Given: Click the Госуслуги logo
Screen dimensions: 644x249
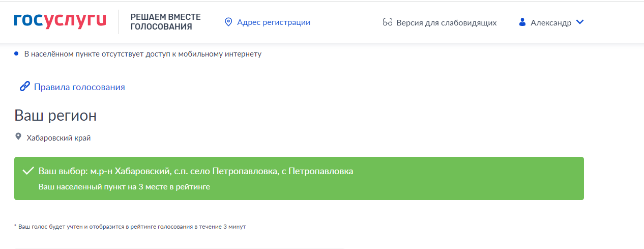Looking at the screenshot, I should click(x=60, y=21).
